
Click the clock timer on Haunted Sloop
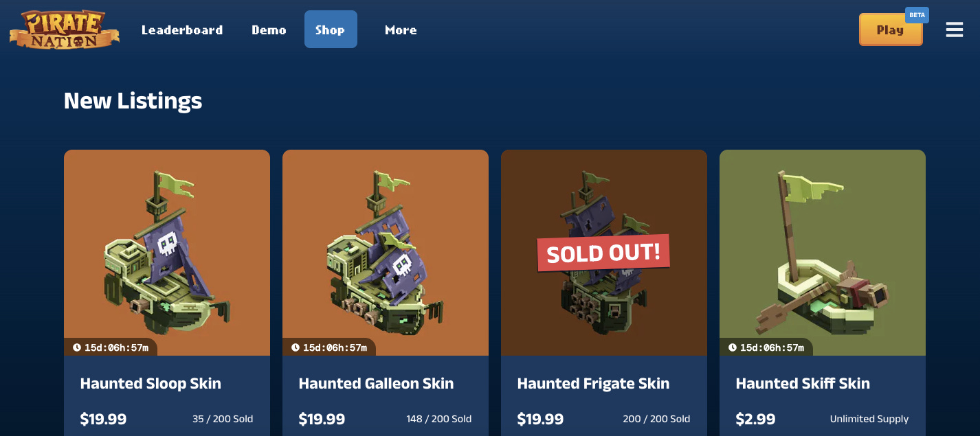(111, 347)
